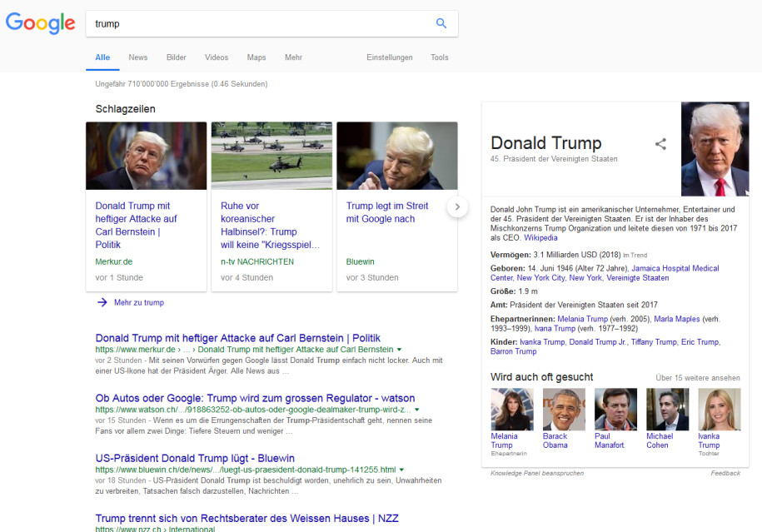Open Wikipedia link in knowledge panel
Viewport: 762px width, 532px height.
pos(540,238)
